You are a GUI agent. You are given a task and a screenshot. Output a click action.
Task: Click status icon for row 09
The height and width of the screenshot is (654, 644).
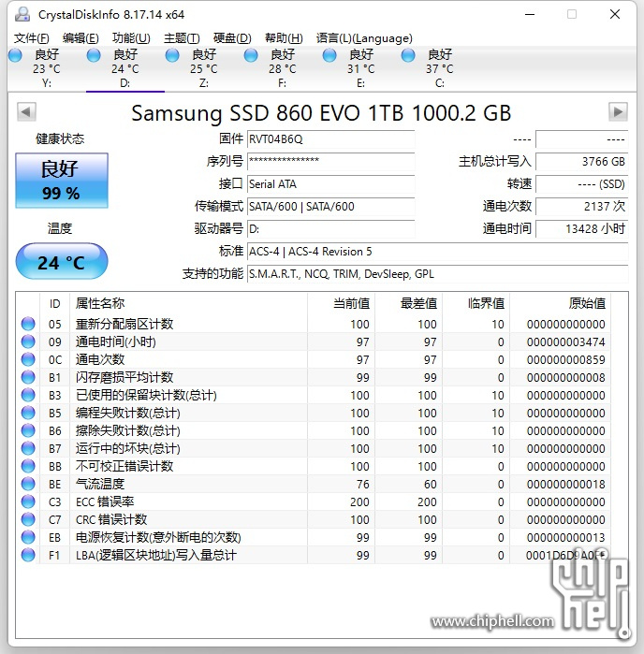tap(28, 342)
